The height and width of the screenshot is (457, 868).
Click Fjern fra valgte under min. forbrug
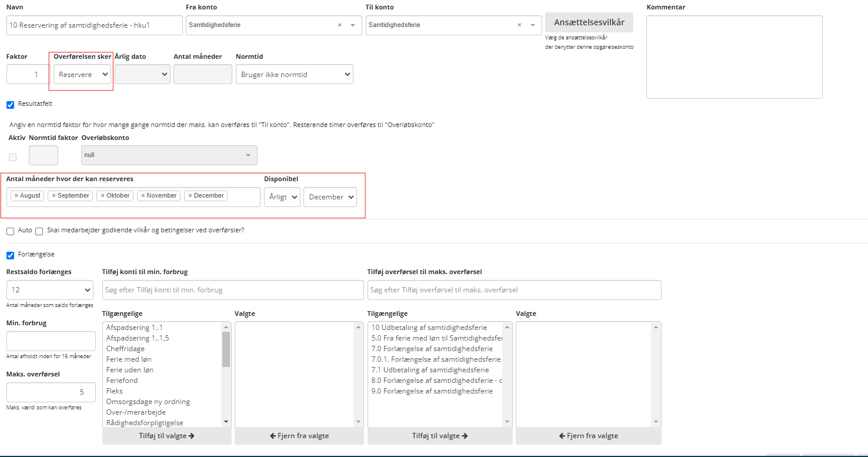(299, 436)
